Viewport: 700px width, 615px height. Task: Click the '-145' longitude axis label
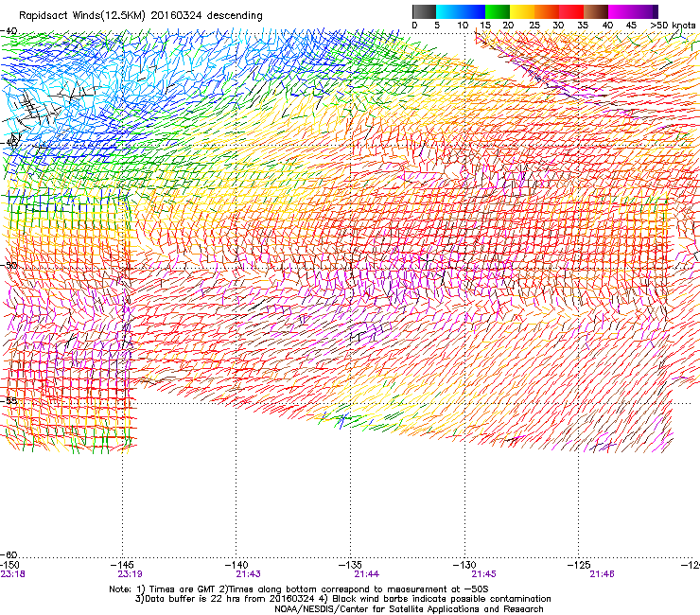tap(123, 565)
